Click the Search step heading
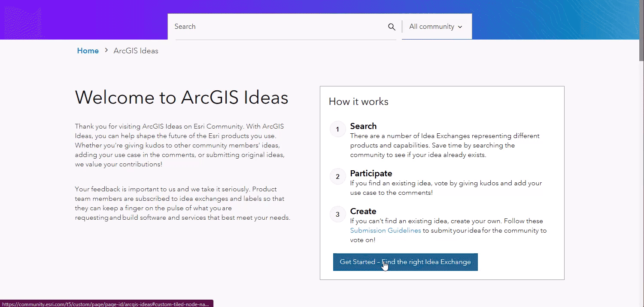 [363, 126]
